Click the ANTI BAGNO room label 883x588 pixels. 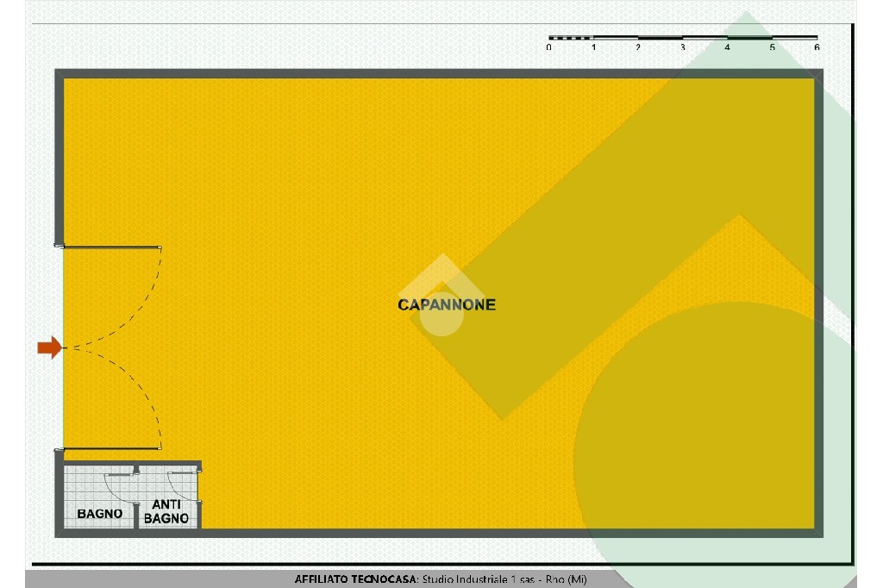166,511
